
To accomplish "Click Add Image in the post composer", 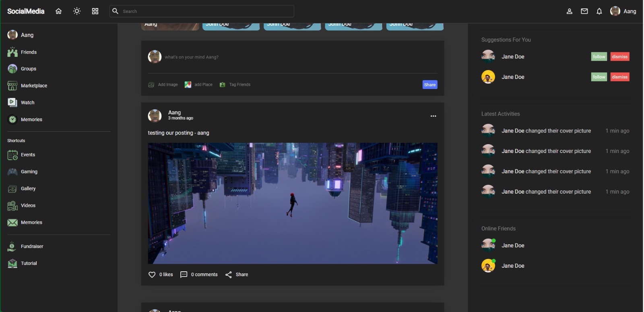I will (163, 85).
